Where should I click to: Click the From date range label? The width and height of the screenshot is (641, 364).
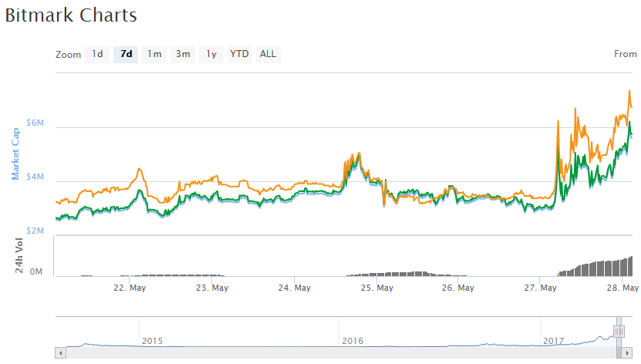click(x=626, y=54)
